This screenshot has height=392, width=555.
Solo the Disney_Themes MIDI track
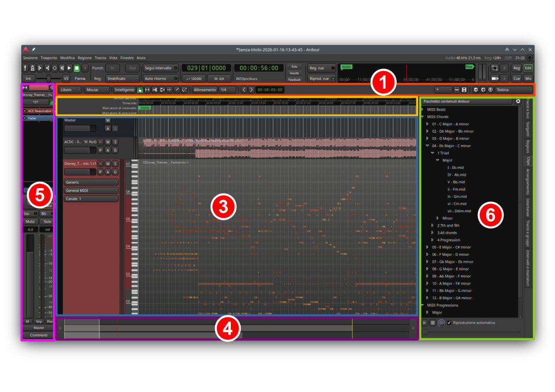click(115, 164)
